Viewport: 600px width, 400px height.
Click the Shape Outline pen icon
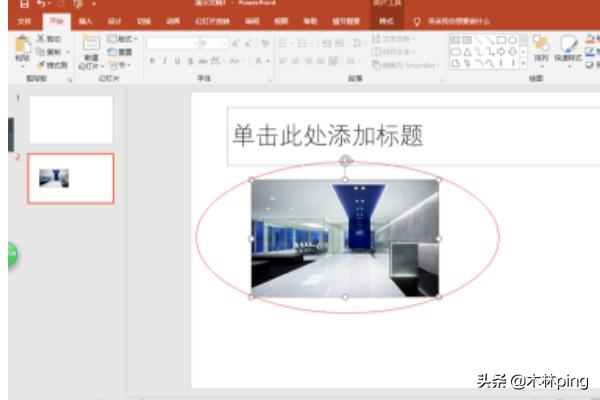click(x=590, y=51)
